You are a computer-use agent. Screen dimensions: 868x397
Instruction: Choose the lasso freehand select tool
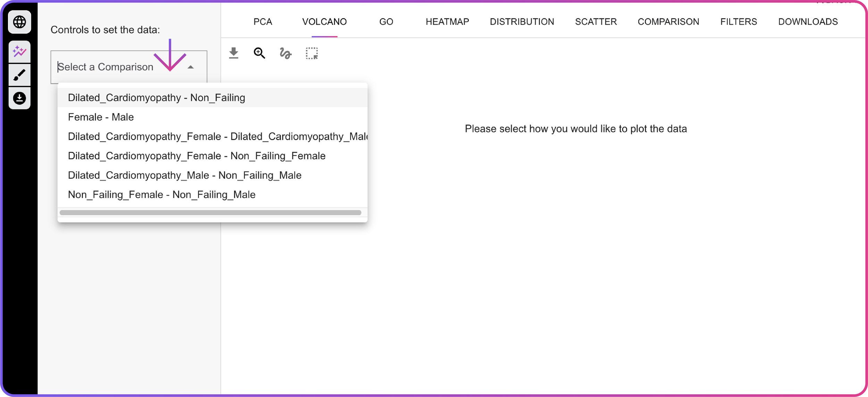[x=285, y=53]
